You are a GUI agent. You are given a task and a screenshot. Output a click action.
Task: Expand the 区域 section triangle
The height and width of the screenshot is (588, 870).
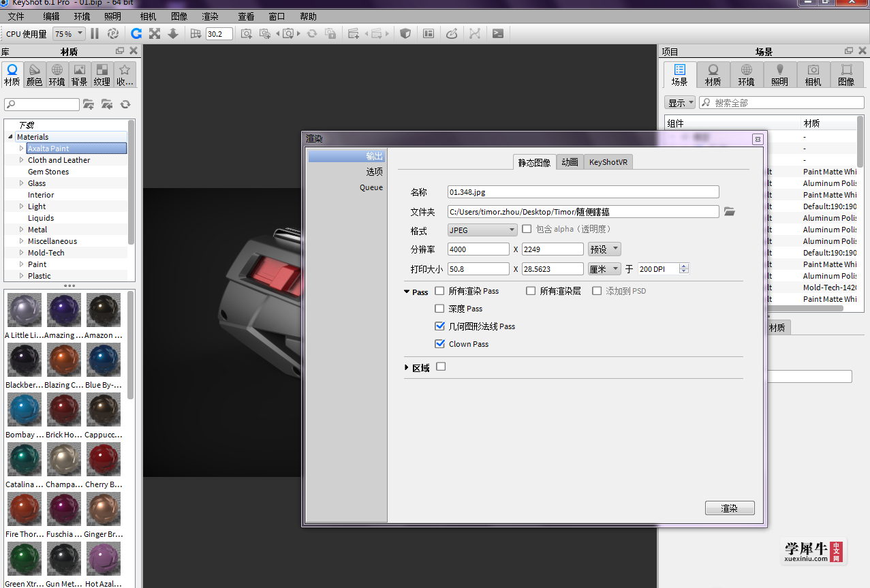pos(407,368)
